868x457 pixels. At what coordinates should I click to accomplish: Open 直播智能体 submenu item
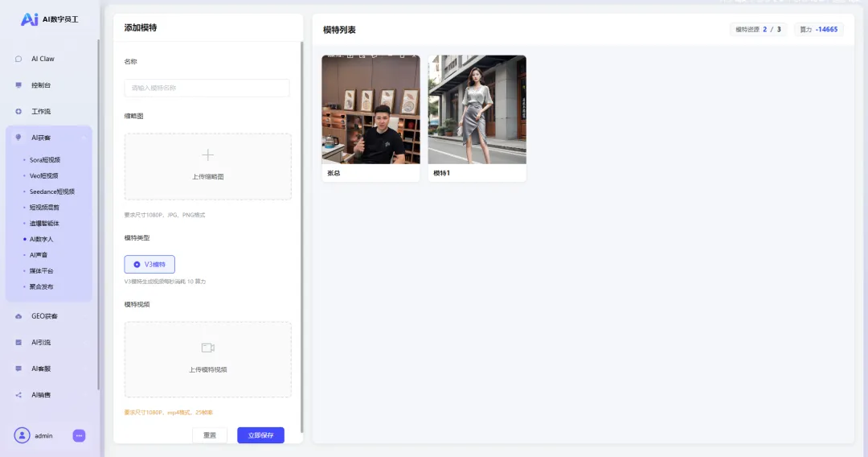(44, 223)
